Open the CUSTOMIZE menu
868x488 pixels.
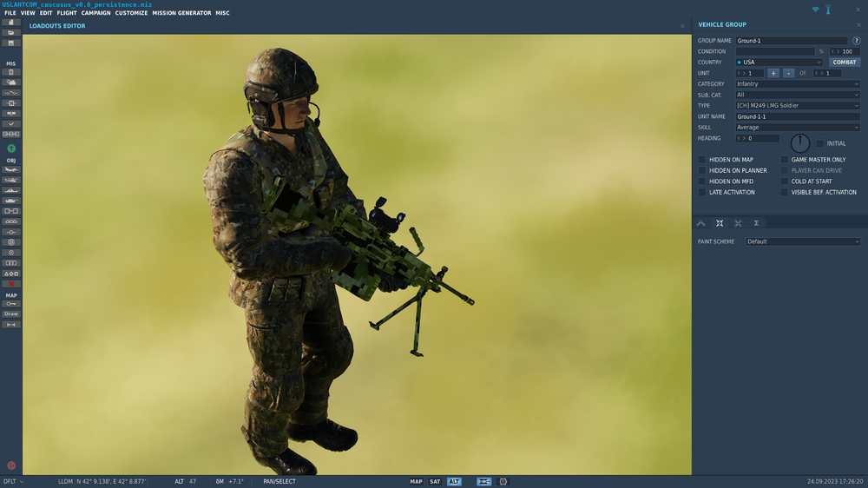pyautogui.click(x=131, y=13)
